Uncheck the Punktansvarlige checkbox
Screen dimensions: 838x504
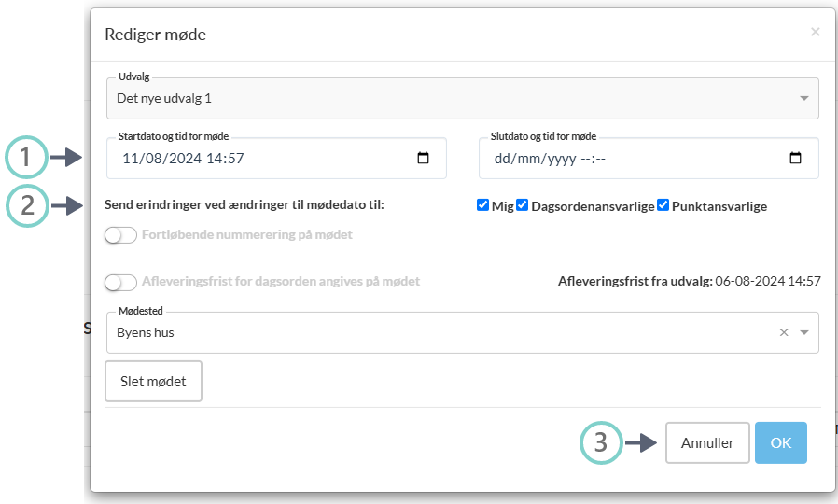[x=663, y=205]
